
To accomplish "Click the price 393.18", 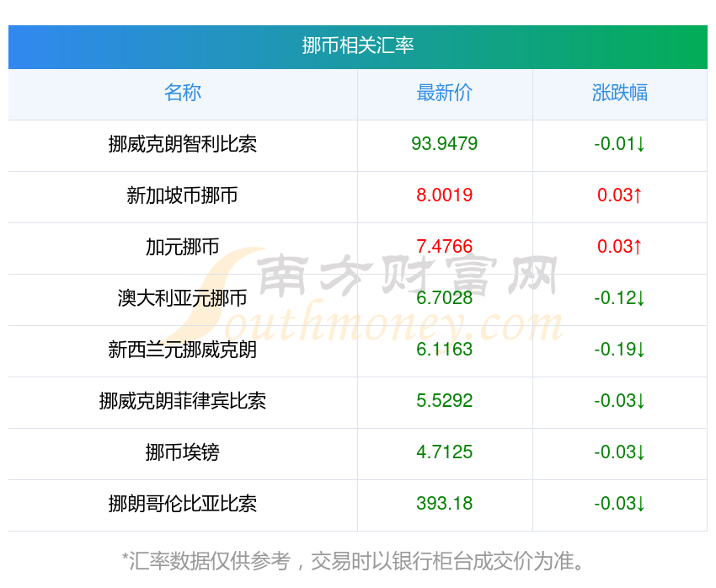I will pyautogui.click(x=444, y=504).
